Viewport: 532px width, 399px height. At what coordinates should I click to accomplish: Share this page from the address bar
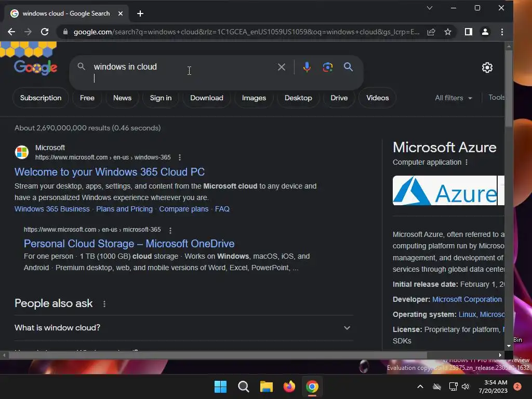(431, 32)
